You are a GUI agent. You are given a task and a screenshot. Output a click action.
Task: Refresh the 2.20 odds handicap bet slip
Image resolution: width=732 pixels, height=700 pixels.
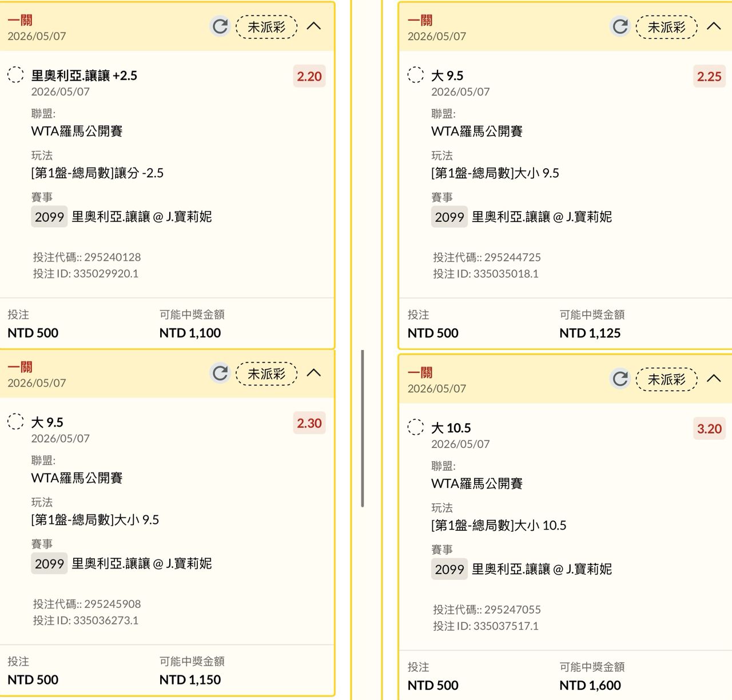(220, 26)
